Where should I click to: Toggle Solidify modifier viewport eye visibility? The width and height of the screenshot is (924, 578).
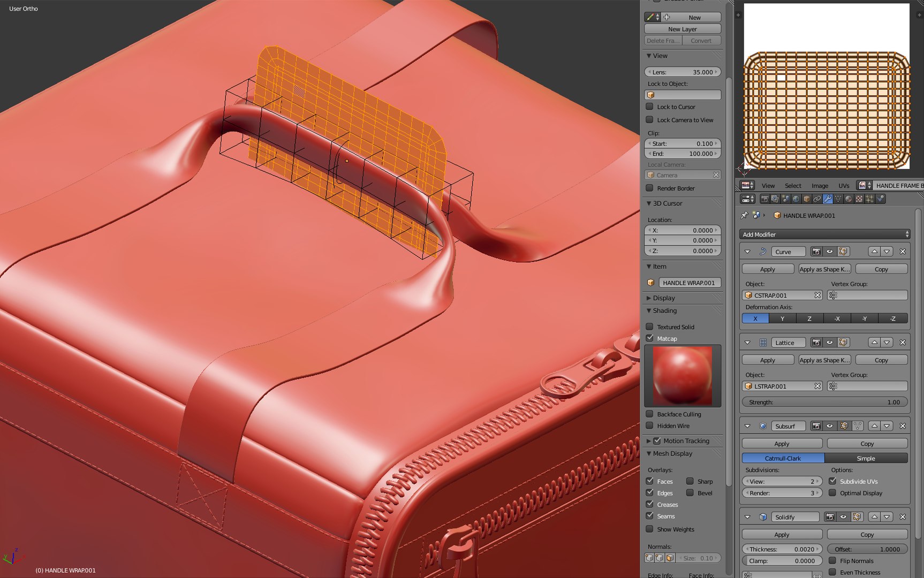[x=843, y=517]
